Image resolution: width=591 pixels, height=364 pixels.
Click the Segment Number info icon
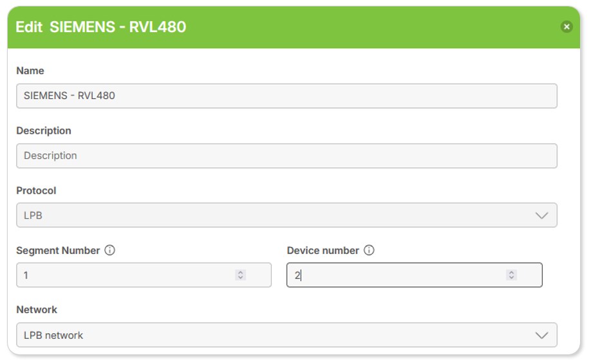point(109,250)
